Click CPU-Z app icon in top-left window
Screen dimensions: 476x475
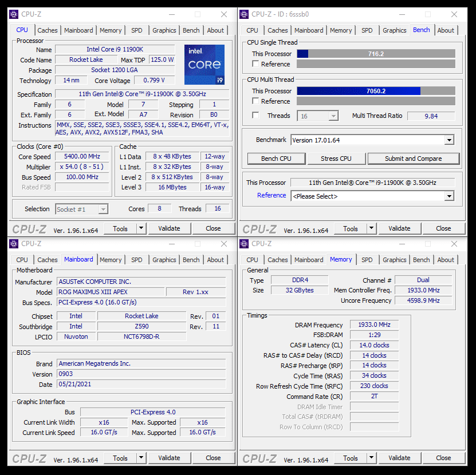[x=14, y=14]
